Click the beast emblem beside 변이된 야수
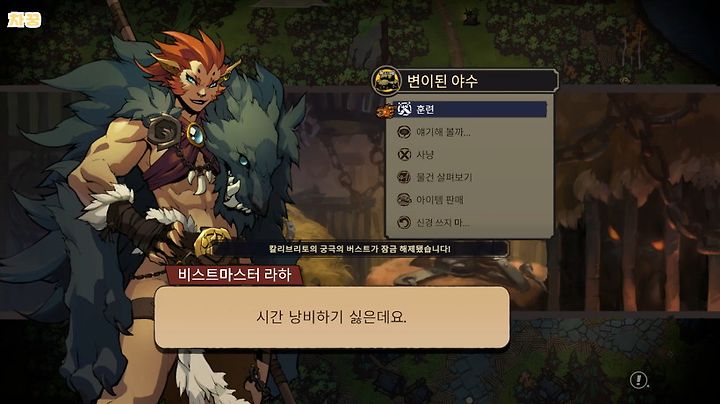 pyautogui.click(x=386, y=81)
